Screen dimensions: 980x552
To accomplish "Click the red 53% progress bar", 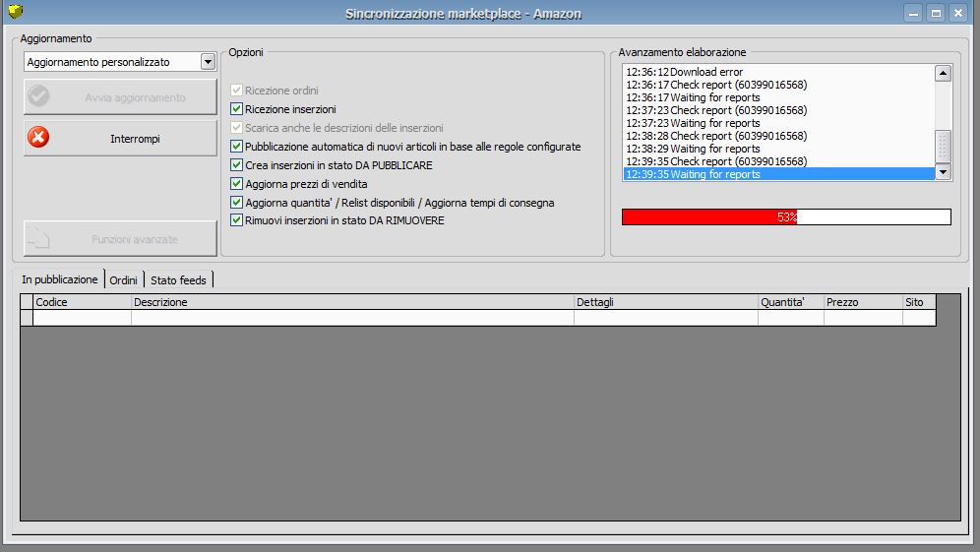I will point(786,216).
